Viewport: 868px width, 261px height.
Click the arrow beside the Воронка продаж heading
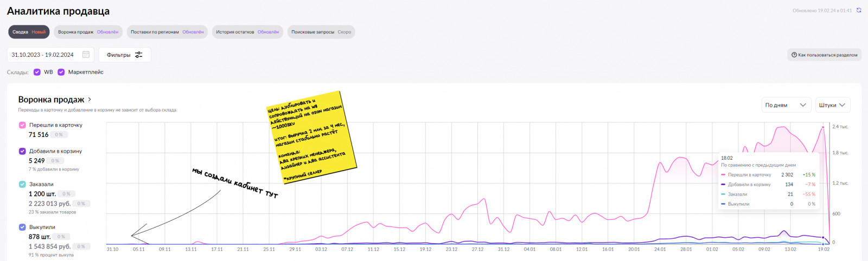90,100
